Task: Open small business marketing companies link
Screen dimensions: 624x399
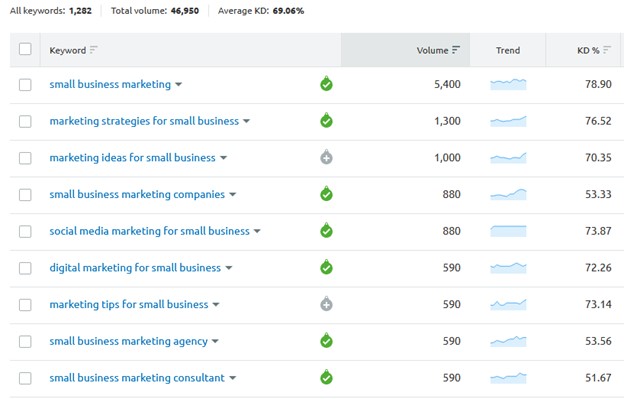Action: coord(137,195)
